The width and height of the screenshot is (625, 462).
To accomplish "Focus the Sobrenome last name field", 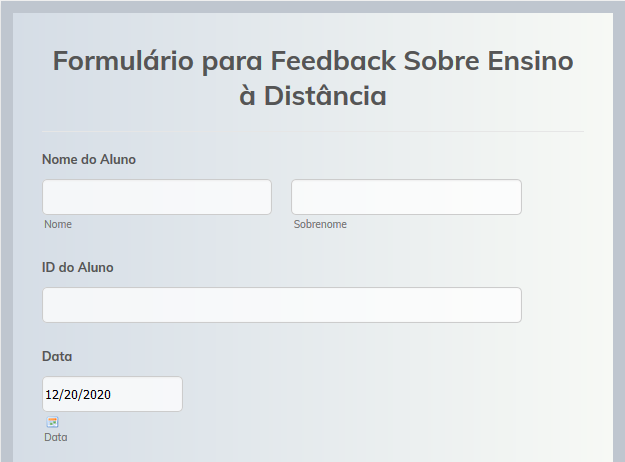I will point(406,197).
